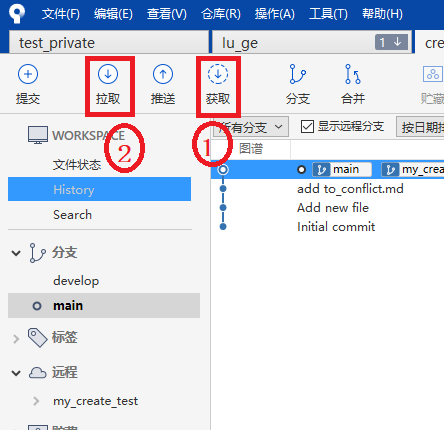Viewport: 444px width, 430px height.
Task: Click the 图谱 column header
Action: [x=251, y=149]
